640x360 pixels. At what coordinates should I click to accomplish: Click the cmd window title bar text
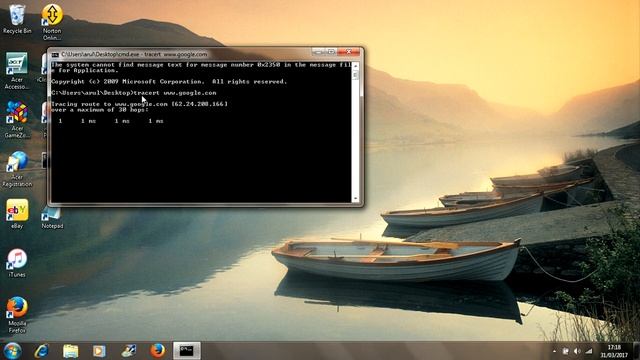pyautogui.click(x=134, y=54)
